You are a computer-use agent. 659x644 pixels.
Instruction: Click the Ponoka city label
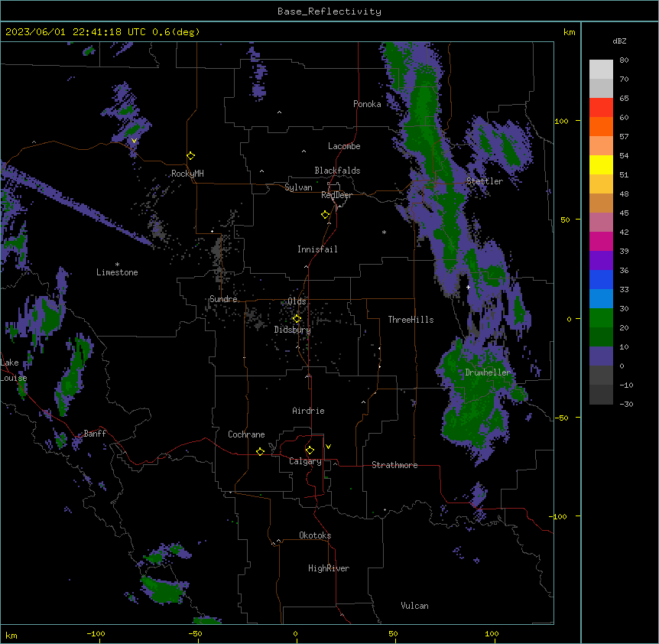tap(367, 104)
